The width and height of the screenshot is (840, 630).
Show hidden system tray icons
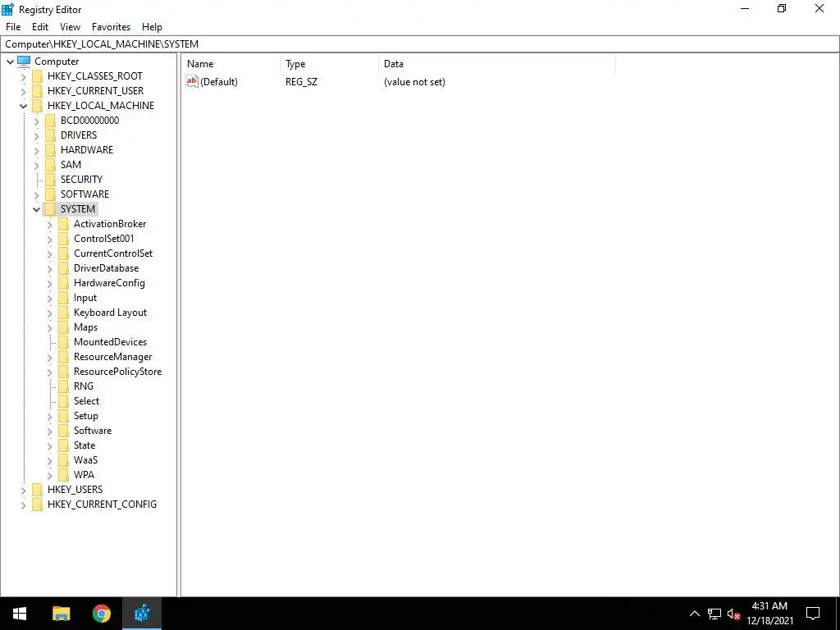coord(694,614)
